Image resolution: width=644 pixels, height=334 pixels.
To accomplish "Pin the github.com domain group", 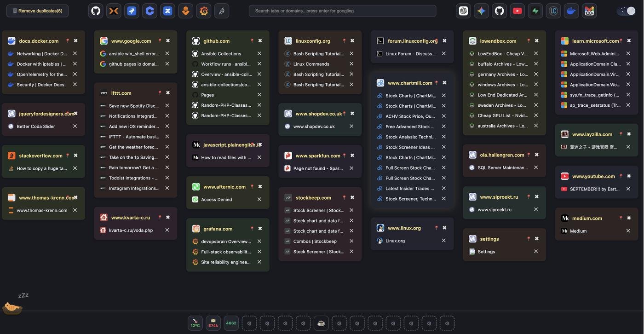I will click(252, 41).
